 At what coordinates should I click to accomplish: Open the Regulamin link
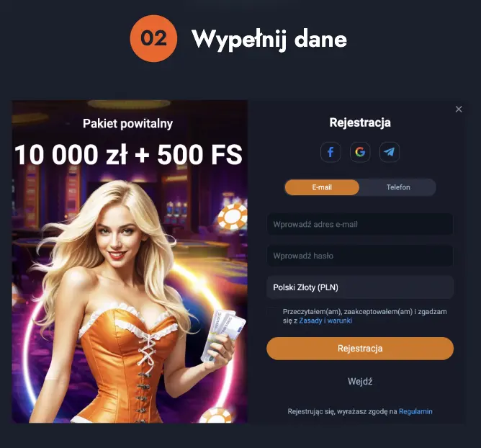click(x=415, y=411)
